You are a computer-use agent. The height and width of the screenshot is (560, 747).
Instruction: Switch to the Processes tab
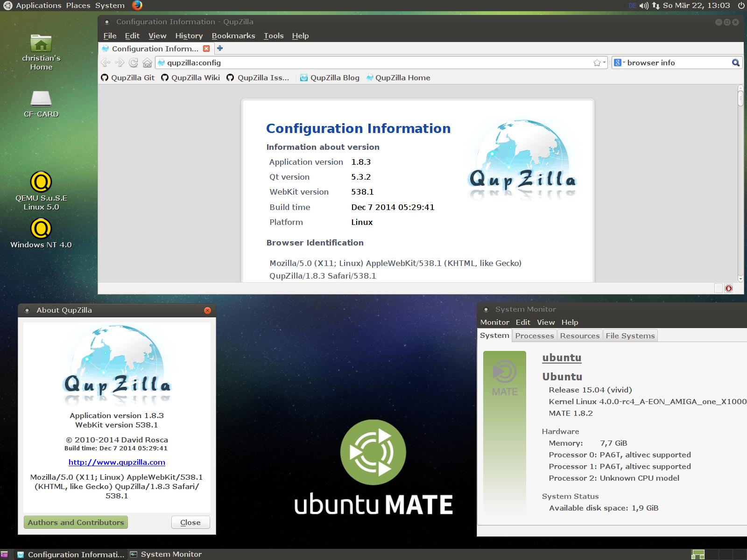tap(534, 336)
